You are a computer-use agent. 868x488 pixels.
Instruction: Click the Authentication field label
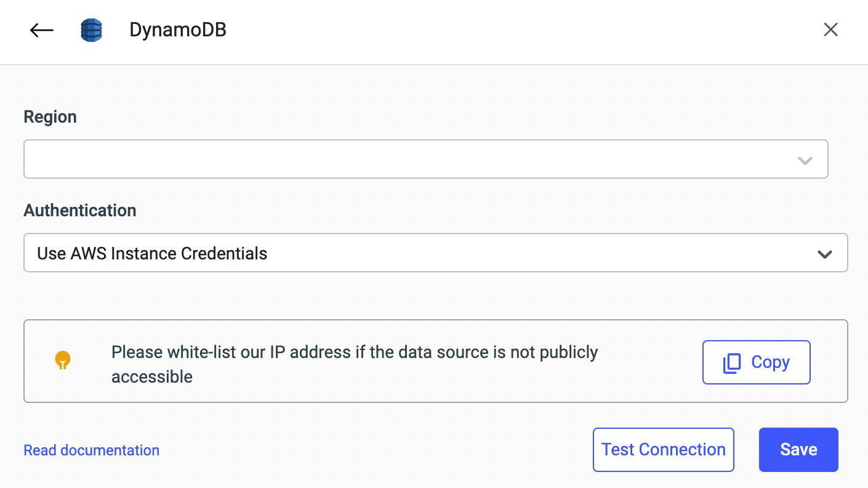[x=79, y=211]
